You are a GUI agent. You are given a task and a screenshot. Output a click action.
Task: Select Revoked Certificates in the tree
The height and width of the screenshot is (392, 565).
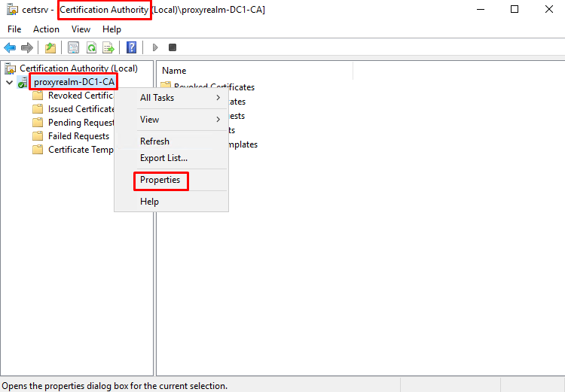[81, 96]
